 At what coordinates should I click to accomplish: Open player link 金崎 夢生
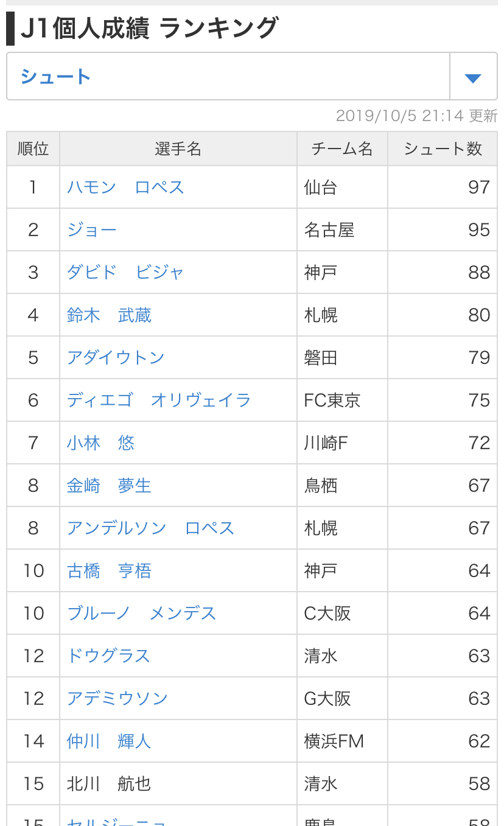[x=109, y=486]
